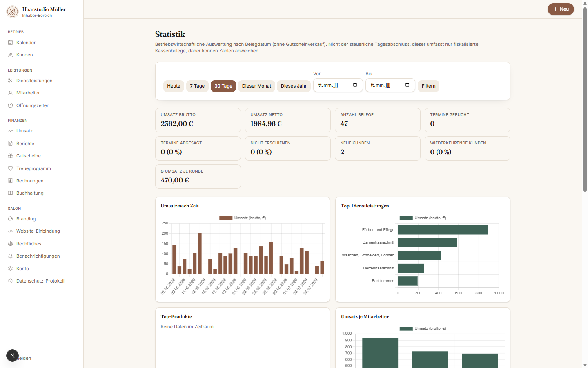Select the Dieses Jahr time range

click(294, 86)
